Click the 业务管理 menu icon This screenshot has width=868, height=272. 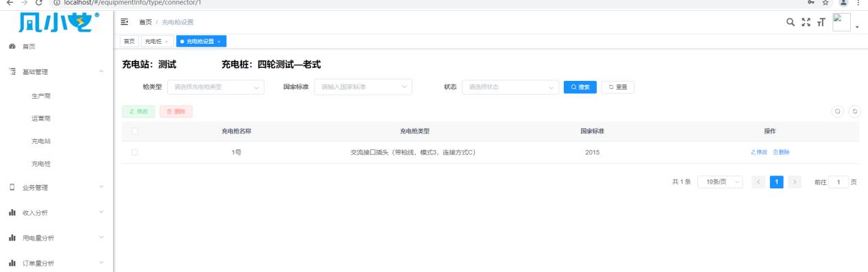point(12,187)
